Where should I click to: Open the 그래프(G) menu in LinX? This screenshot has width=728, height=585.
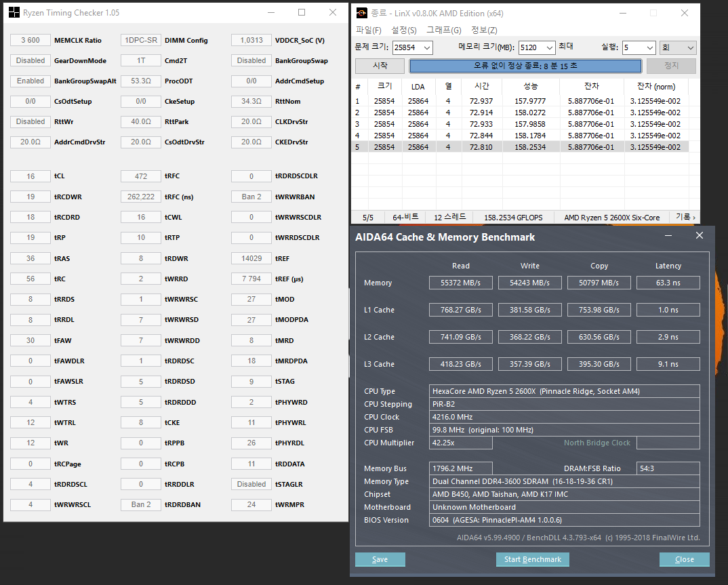pos(444,31)
